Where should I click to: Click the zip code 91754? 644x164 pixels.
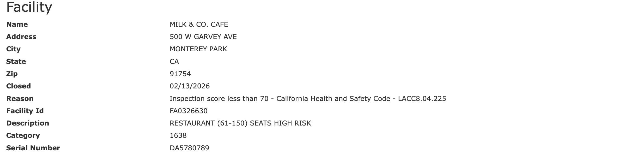click(180, 74)
